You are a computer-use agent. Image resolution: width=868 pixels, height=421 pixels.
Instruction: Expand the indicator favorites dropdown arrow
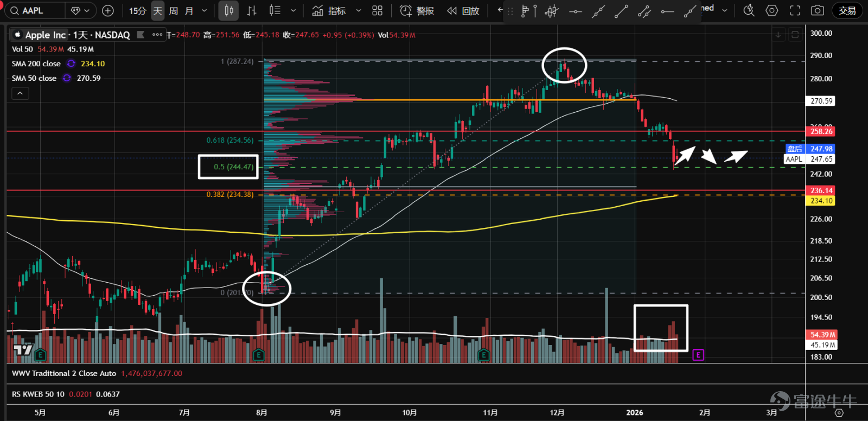[358, 10]
